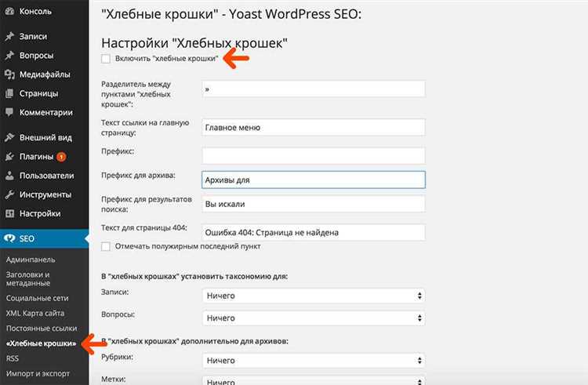Click the Внешний вид brush icon
The height and width of the screenshot is (385, 588).
9,137
